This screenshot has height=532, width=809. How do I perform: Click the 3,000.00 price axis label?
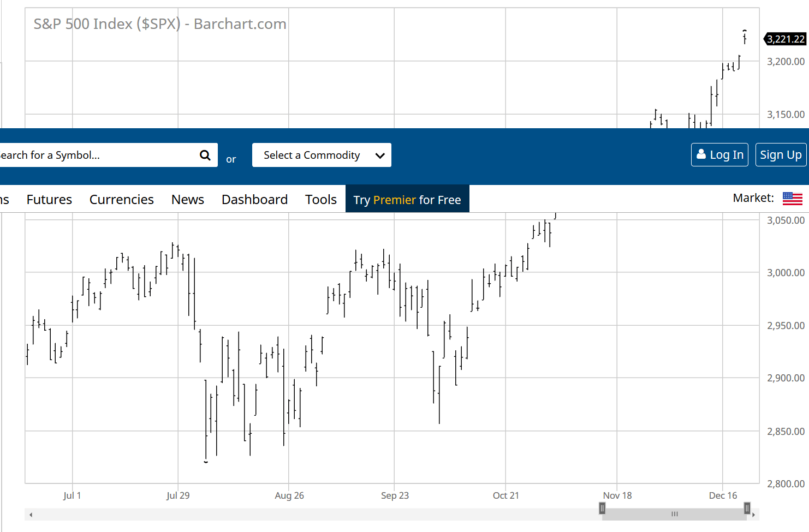click(786, 273)
